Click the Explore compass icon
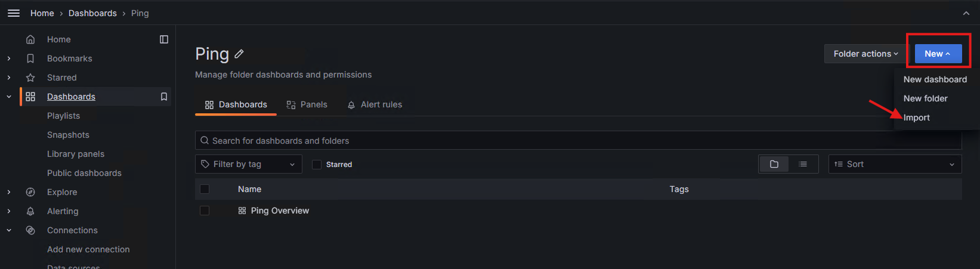The image size is (980, 269). pyautogui.click(x=30, y=192)
